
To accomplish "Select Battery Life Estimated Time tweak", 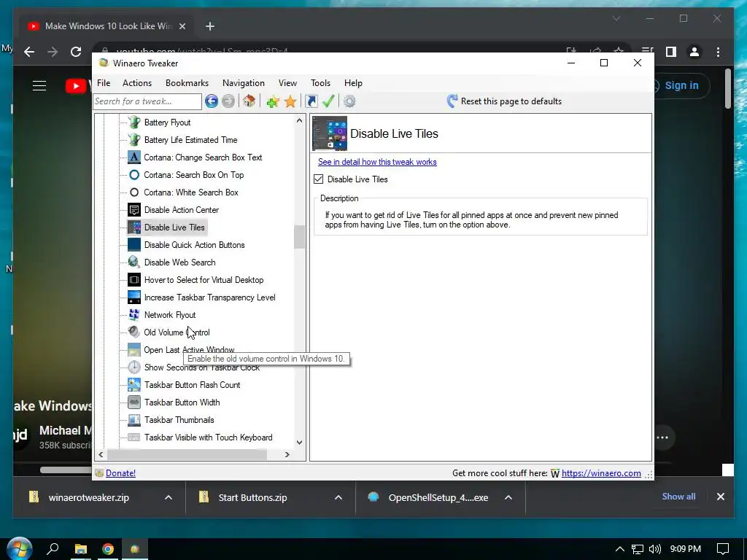I will pos(190,140).
